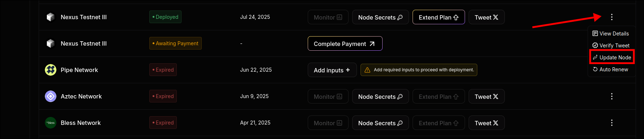Click the Awaiting Payment Nexus Testnet icon
The width and height of the screenshot is (644, 139).
point(51,43)
